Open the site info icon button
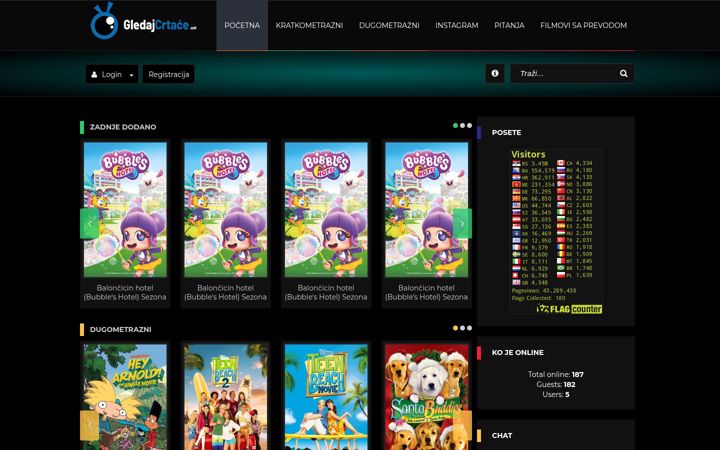Image resolution: width=720 pixels, height=450 pixels. click(495, 73)
